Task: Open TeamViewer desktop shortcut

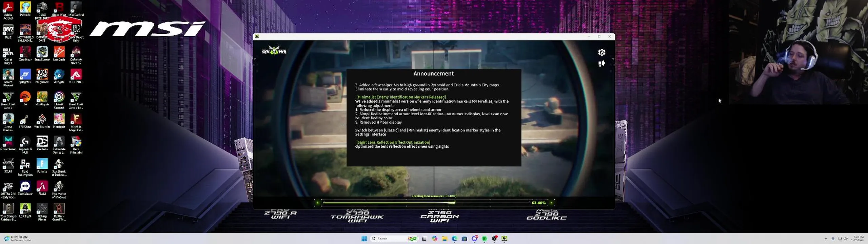Action: 25,188
